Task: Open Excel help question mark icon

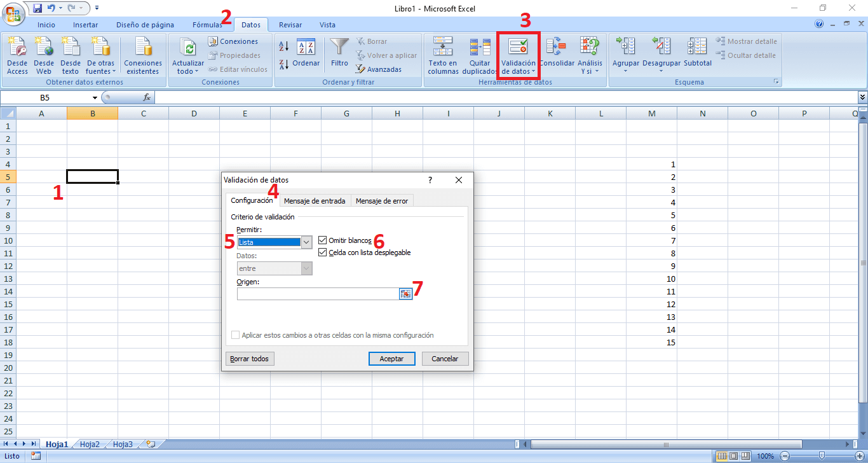Action: tap(820, 24)
